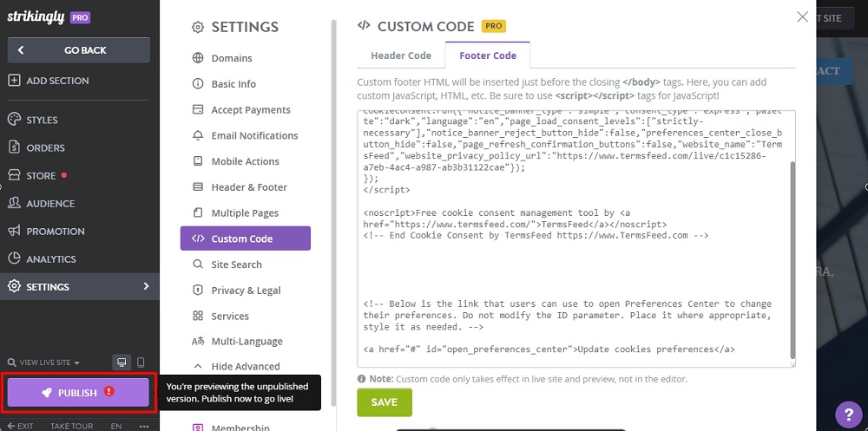Open Styles via palette icon
The image size is (868, 431).
[x=15, y=120]
